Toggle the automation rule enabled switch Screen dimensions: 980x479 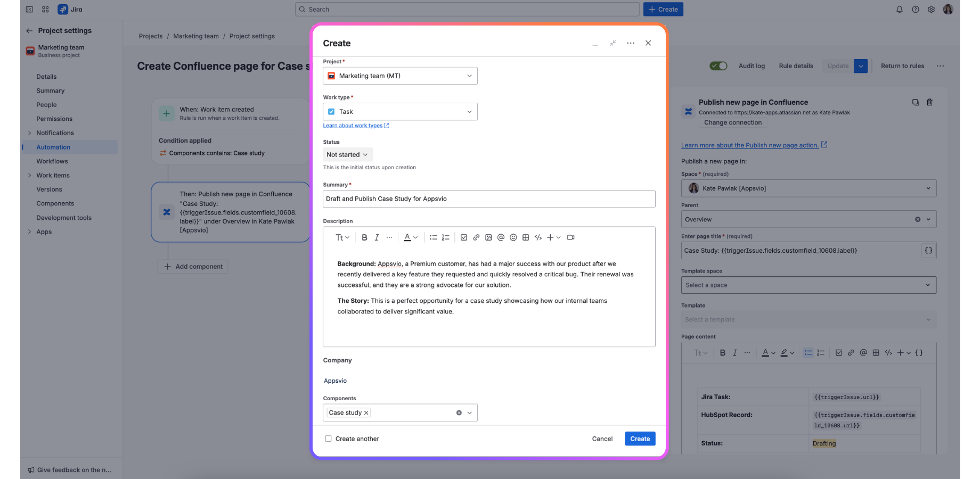click(718, 66)
